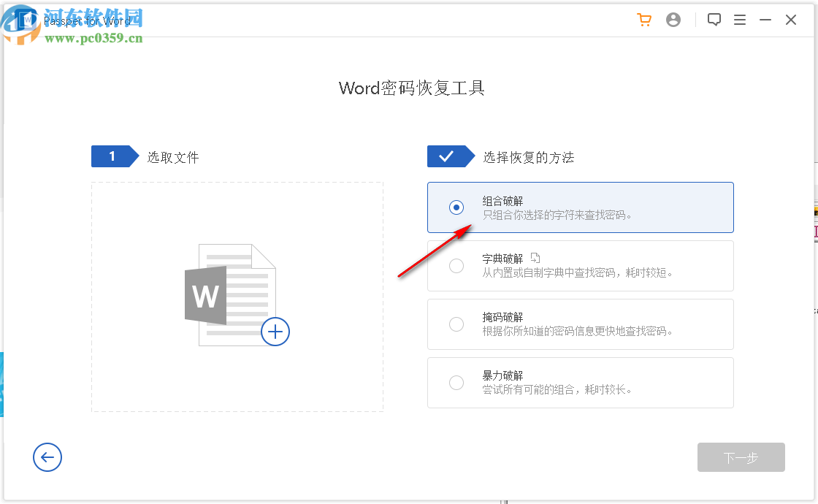Keep 组合破解 selected by clicking its radio

click(456, 207)
